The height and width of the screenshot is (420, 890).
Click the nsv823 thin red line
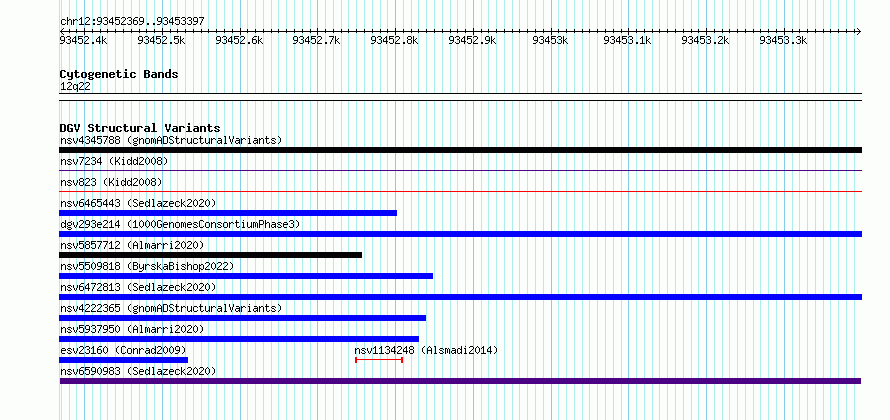(460, 191)
